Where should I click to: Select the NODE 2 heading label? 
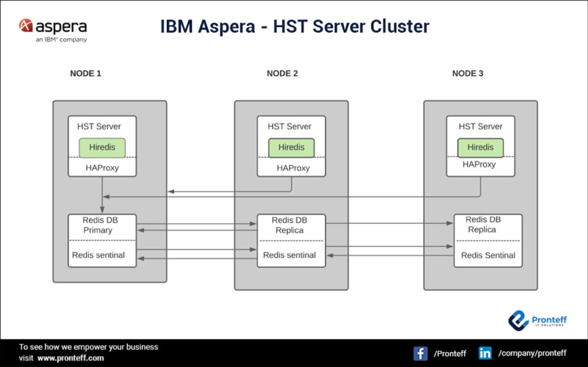[282, 74]
